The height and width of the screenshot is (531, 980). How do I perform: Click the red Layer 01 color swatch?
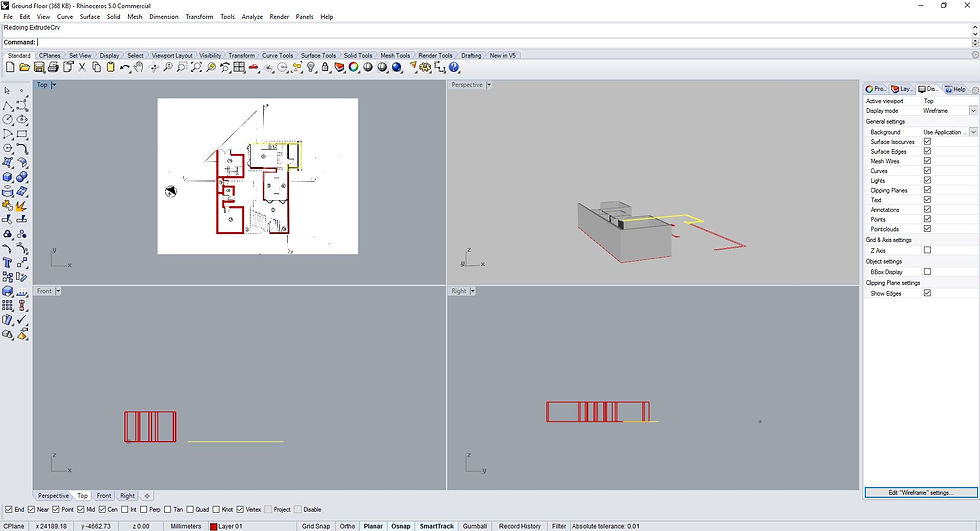[x=213, y=527]
